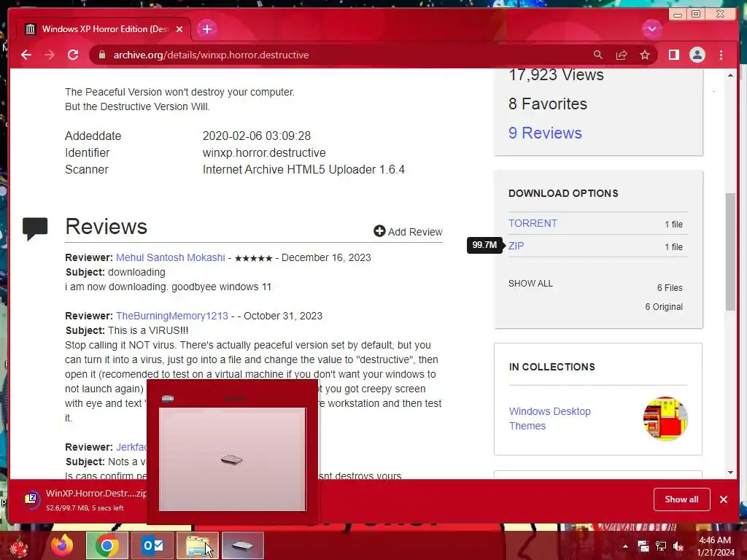Go back to the previous page
Screen dimensions: 747x560
point(26,55)
